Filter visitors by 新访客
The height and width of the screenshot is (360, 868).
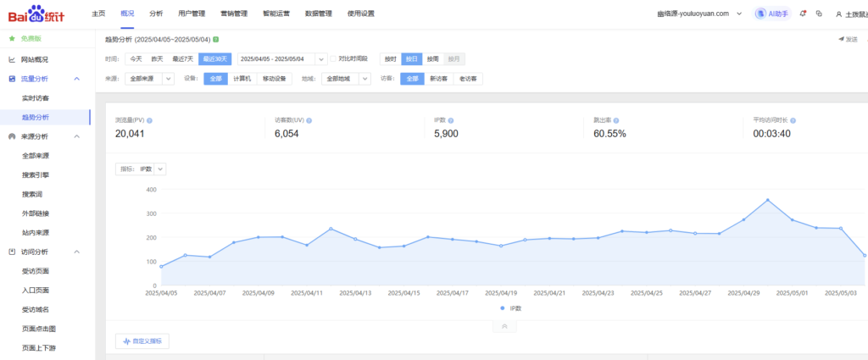438,79
